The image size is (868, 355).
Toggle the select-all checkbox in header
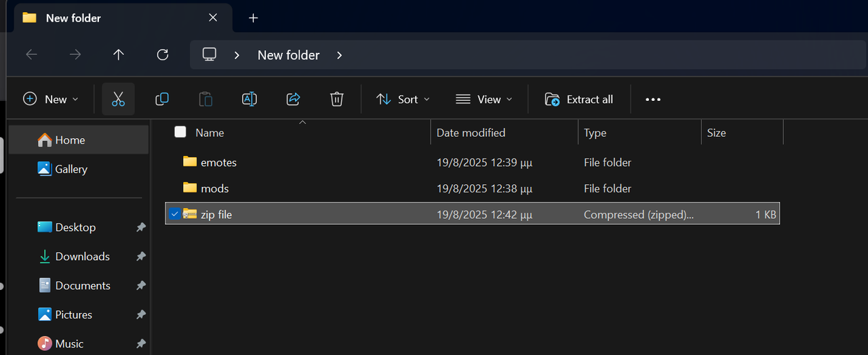pos(180,132)
